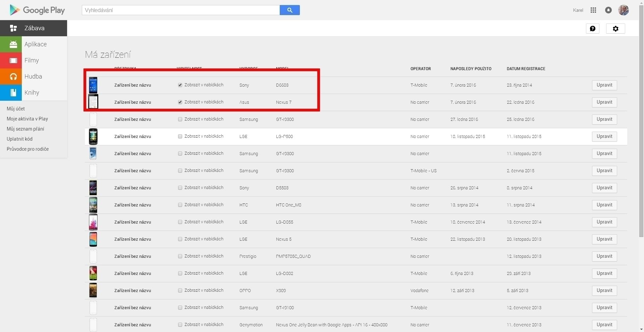The width and height of the screenshot is (644, 332).
Task: Click the OPPO X909 device thumbnail
Action: [93, 290]
